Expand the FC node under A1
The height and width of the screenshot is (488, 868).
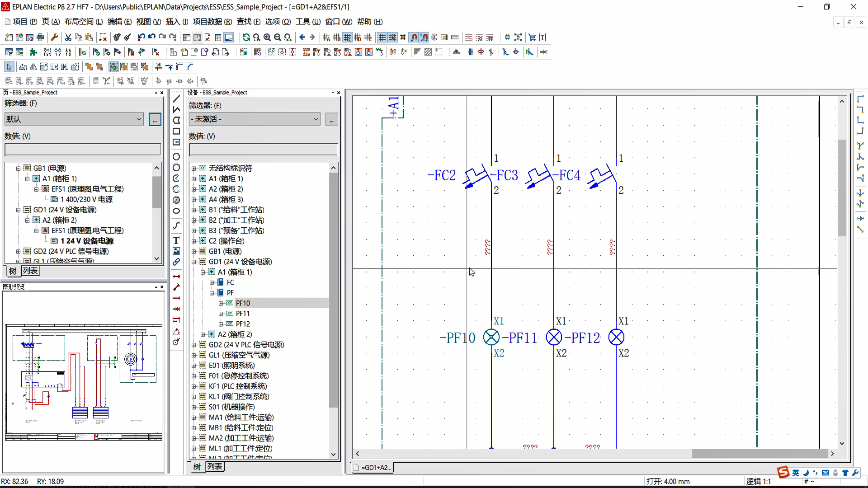click(x=212, y=282)
